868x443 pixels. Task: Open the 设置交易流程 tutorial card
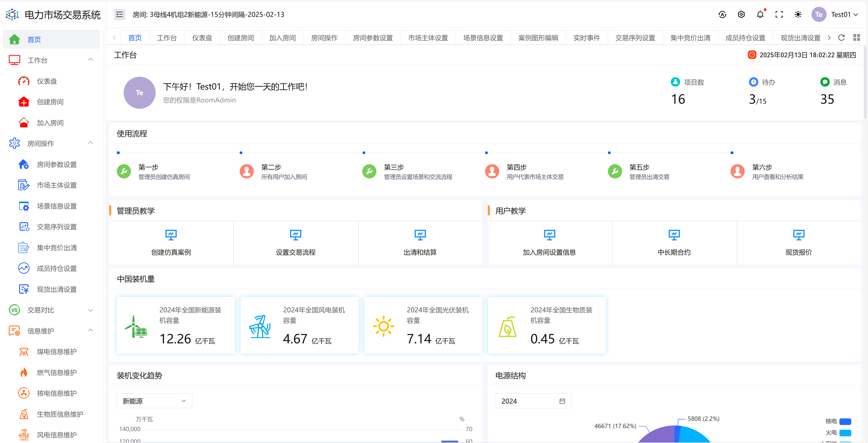(295, 243)
